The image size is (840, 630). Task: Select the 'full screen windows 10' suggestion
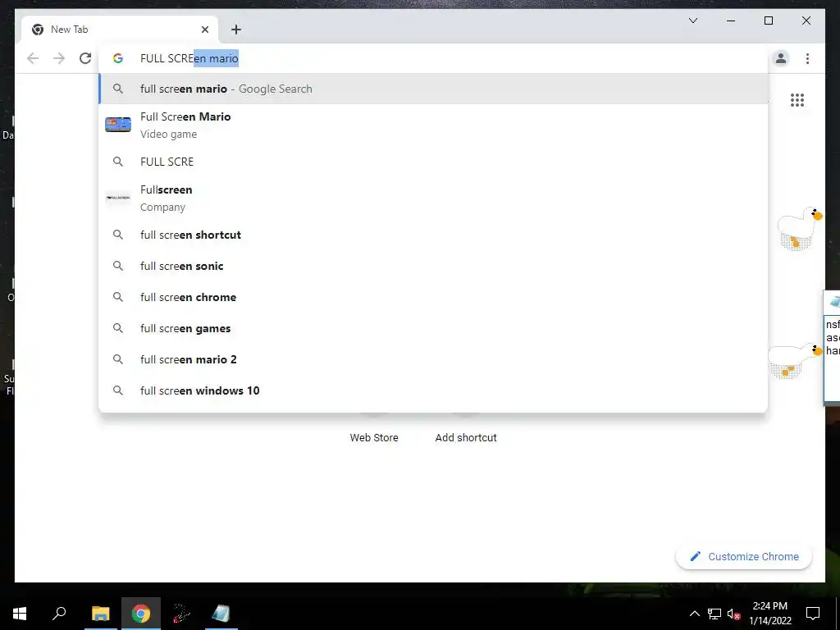pyautogui.click(x=433, y=390)
